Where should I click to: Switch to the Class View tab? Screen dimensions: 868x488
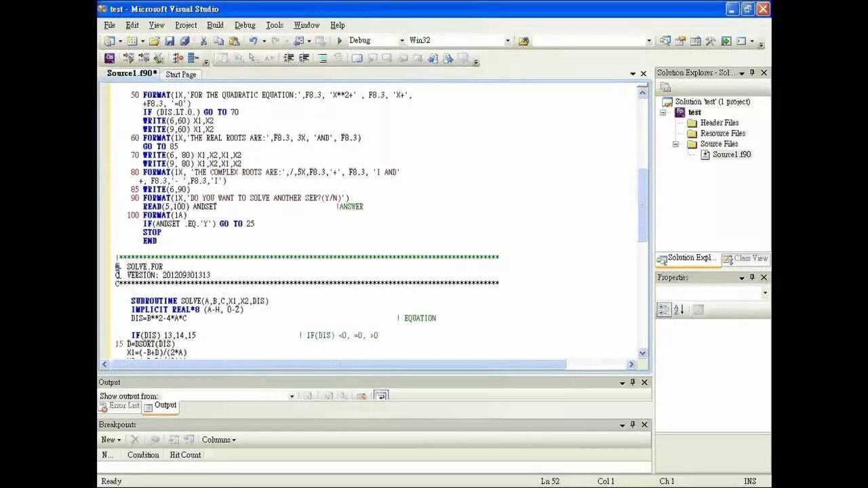point(746,258)
